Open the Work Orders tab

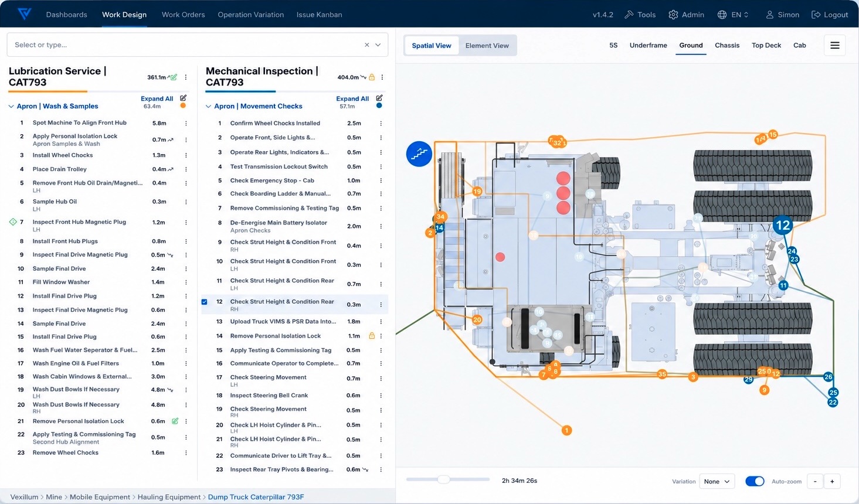[x=184, y=15]
